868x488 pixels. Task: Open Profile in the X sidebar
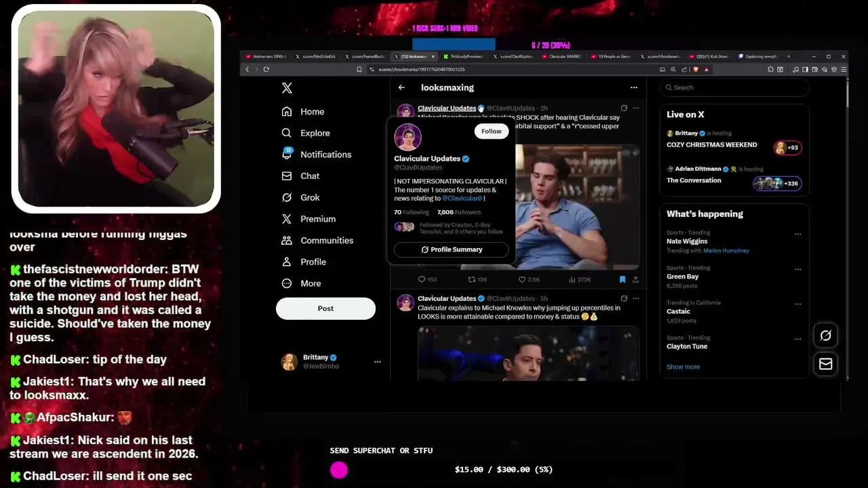[303, 262]
